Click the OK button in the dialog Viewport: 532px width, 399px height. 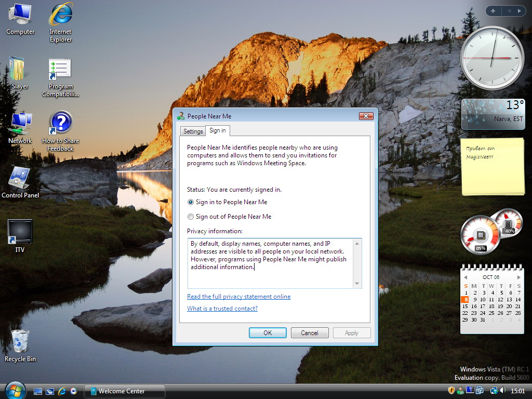point(268,333)
